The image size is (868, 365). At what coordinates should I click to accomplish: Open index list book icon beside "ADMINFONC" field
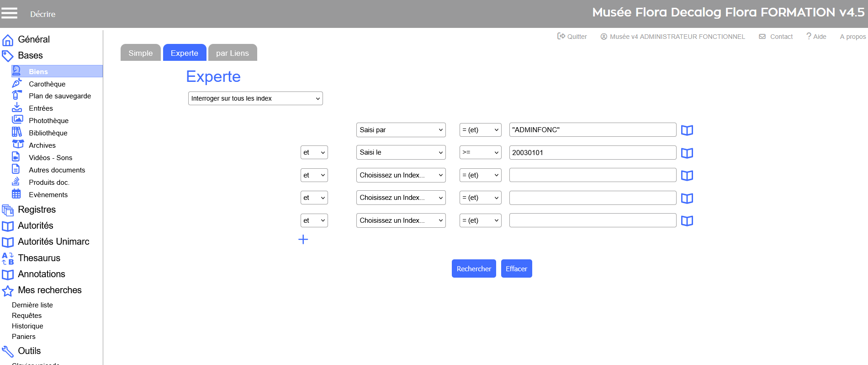point(687,130)
